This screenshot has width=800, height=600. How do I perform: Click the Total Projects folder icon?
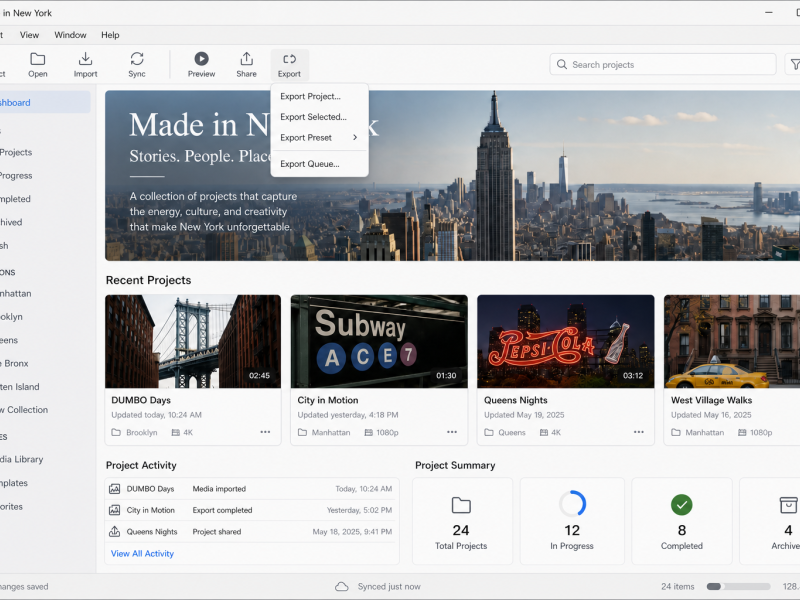[x=461, y=505]
